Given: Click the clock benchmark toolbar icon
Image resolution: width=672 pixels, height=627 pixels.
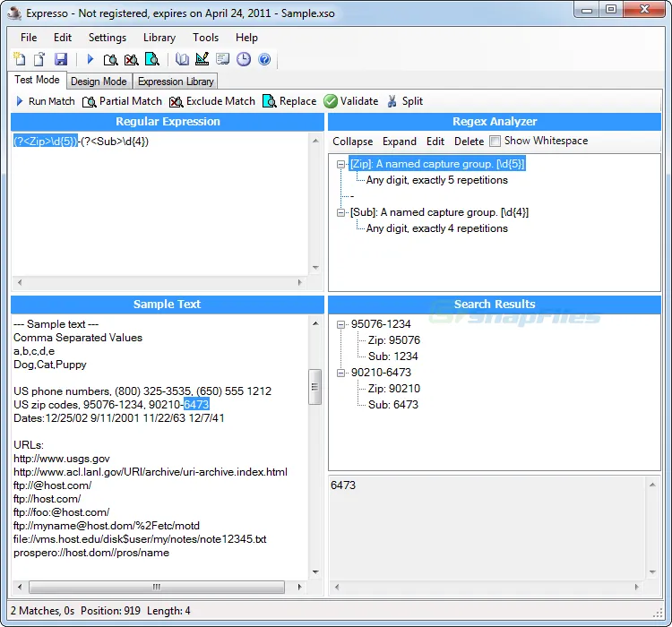Looking at the screenshot, I should [x=244, y=59].
